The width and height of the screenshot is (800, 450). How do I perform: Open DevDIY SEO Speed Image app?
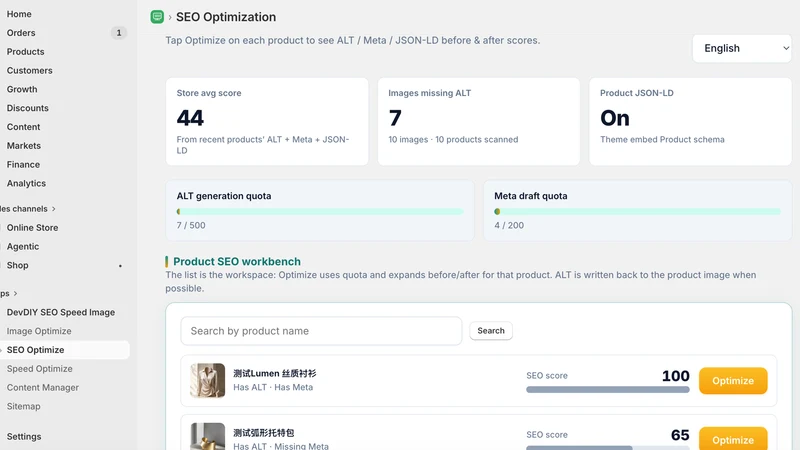coord(61,312)
